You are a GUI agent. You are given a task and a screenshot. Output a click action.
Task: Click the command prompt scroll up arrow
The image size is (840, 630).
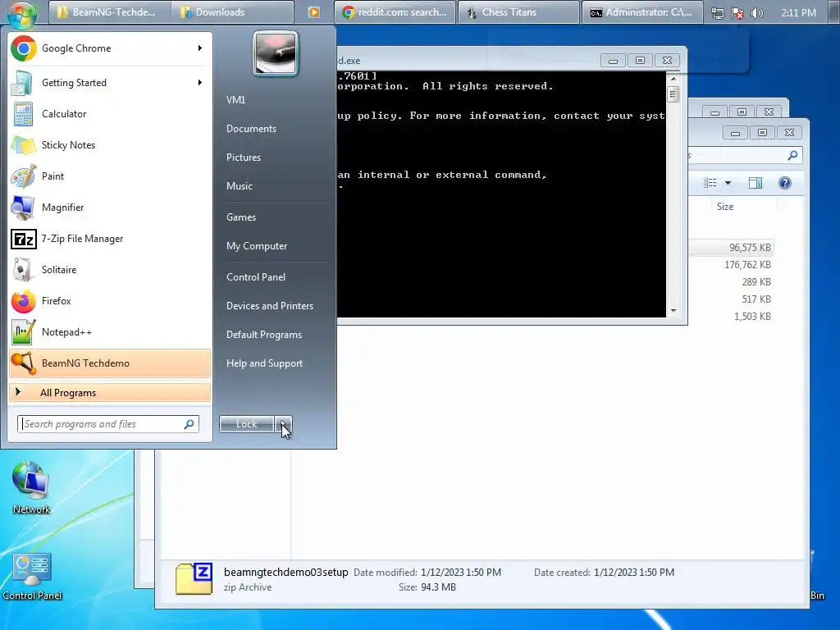(x=673, y=79)
